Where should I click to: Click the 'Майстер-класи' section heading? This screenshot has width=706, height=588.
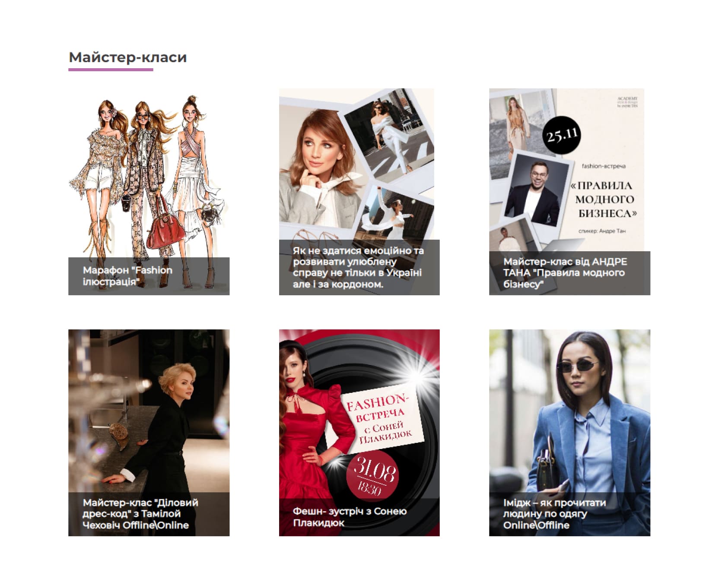coord(128,57)
